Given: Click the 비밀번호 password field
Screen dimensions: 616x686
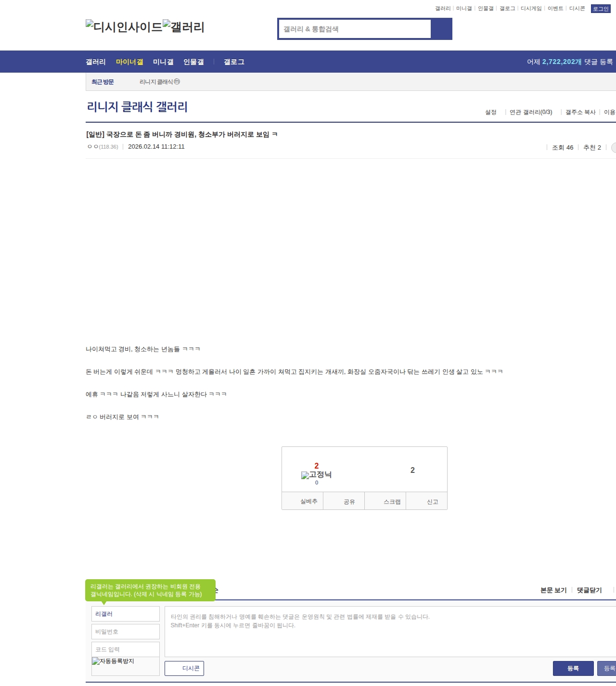Looking at the screenshot, I should tap(125, 632).
